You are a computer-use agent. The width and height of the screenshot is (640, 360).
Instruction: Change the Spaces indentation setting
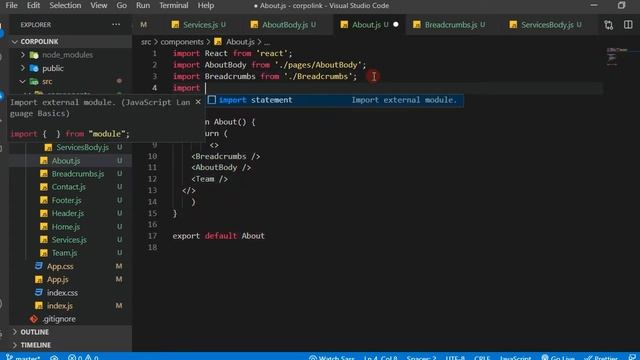point(421,357)
